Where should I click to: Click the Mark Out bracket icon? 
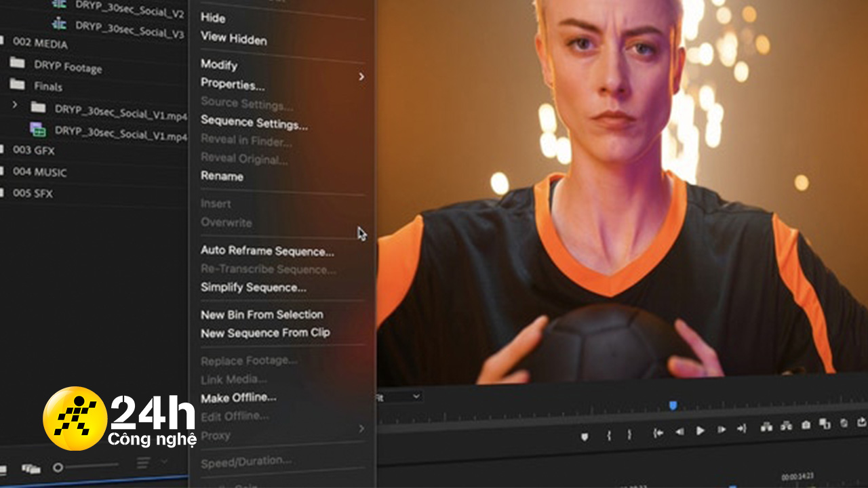(x=629, y=435)
